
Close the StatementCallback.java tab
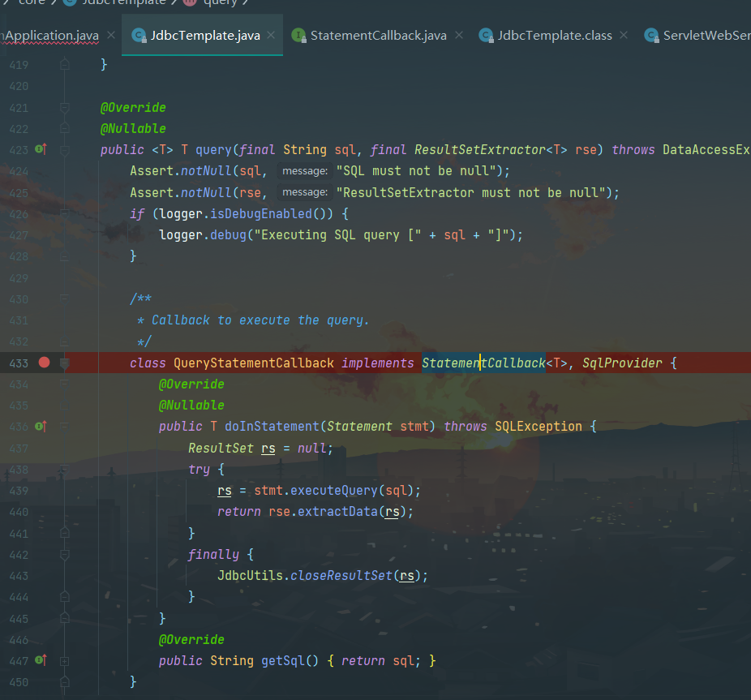[x=459, y=35]
